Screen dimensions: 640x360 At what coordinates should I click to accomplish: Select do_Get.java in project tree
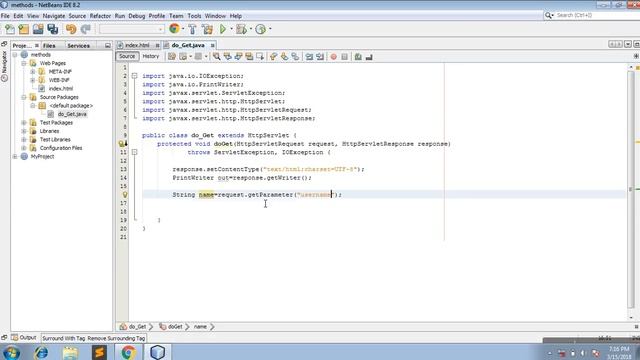[x=72, y=114]
